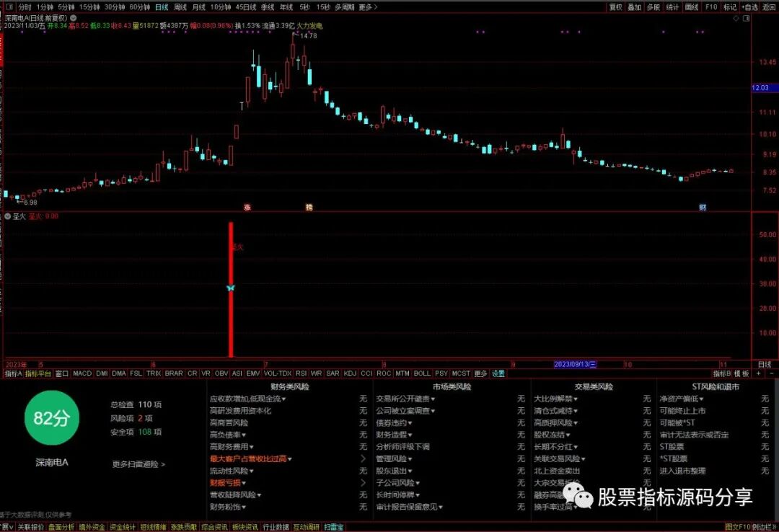Select the 周线 weekly period tab
Image resolution: width=779 pixels, height=532 pixels.
pos(180,7)
